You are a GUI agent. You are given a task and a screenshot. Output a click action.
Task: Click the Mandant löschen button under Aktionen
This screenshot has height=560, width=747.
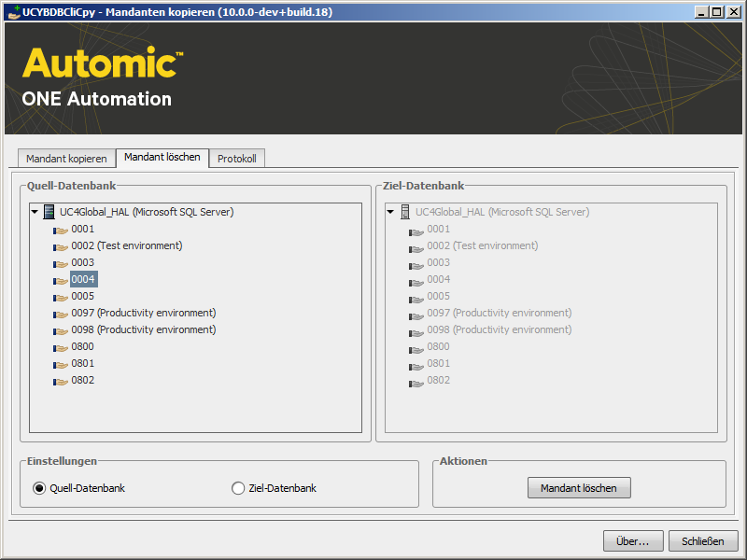[579, 488]
